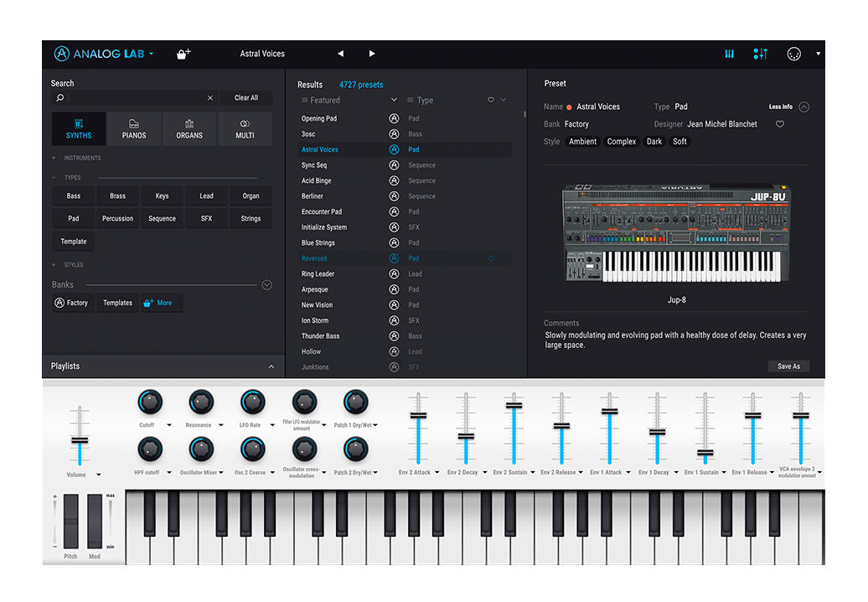Toggle the Sequence type filter

pyautogui.click(x=162, y=219)
